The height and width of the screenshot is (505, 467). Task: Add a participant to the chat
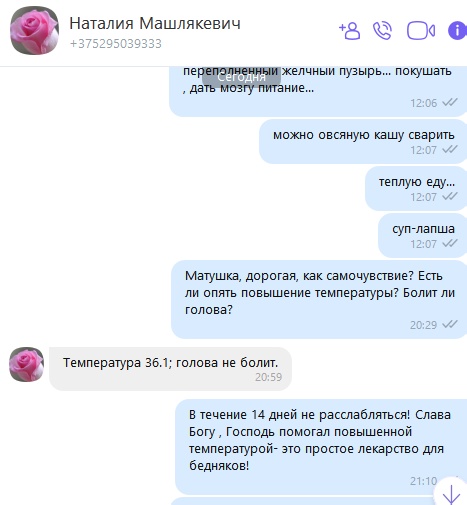coord(349,31)
